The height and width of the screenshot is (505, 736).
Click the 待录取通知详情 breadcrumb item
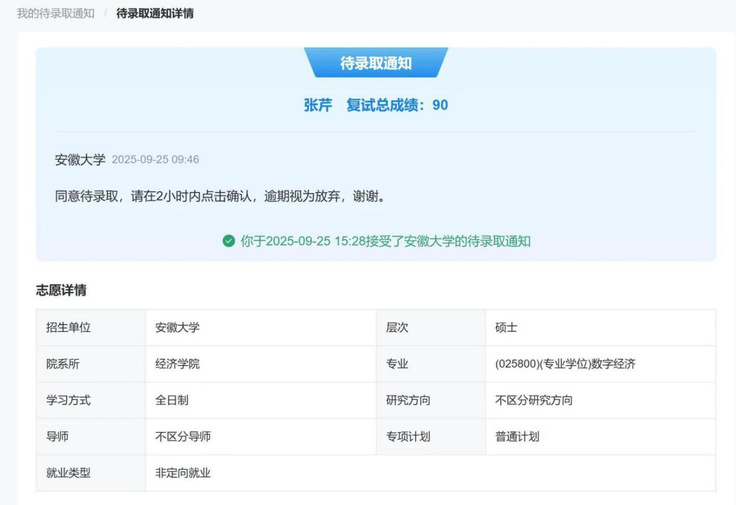155,13
